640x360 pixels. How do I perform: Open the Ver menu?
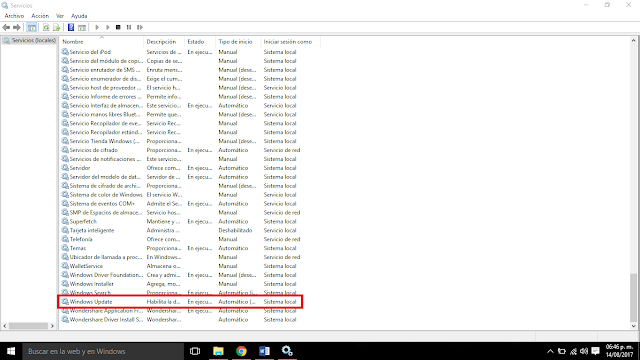pyautogui.click(x=60, y=16)
